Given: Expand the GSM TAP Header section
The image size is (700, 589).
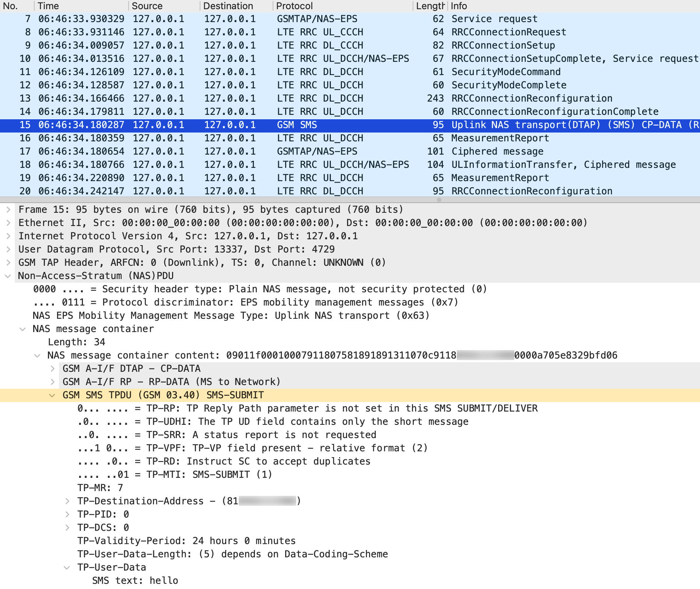Looking at the screenshot, I should pos(8,262).
